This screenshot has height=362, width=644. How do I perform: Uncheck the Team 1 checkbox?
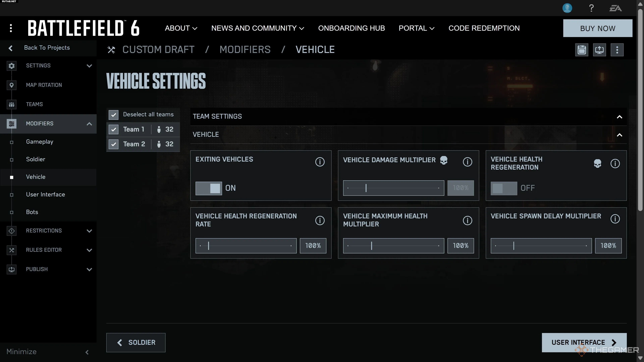(x=114, y=129)
